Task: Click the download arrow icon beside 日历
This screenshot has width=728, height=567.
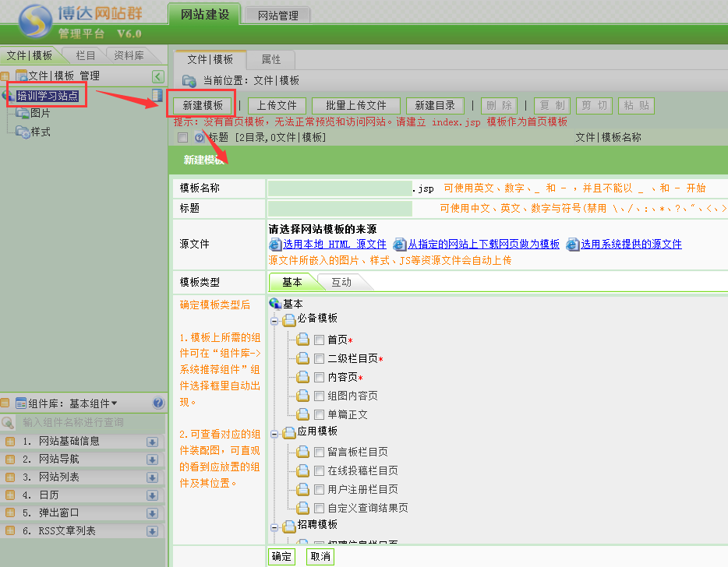Action: (x=152, y=495)
